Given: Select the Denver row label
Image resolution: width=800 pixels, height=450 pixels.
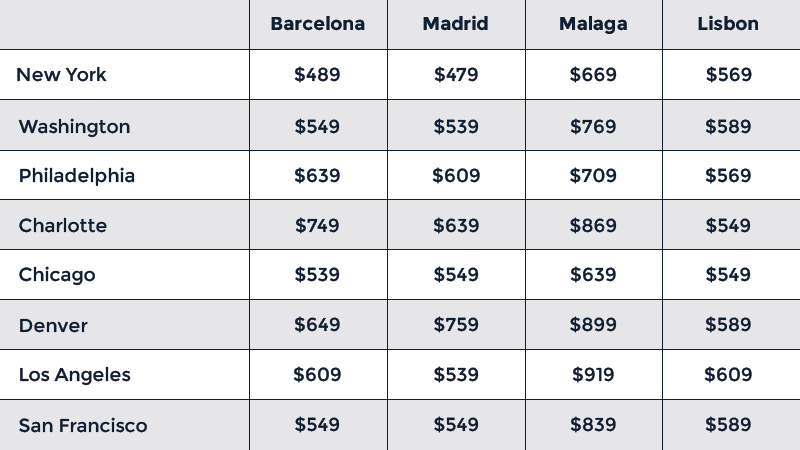Looking at the screenshot, I should (53, 326).
